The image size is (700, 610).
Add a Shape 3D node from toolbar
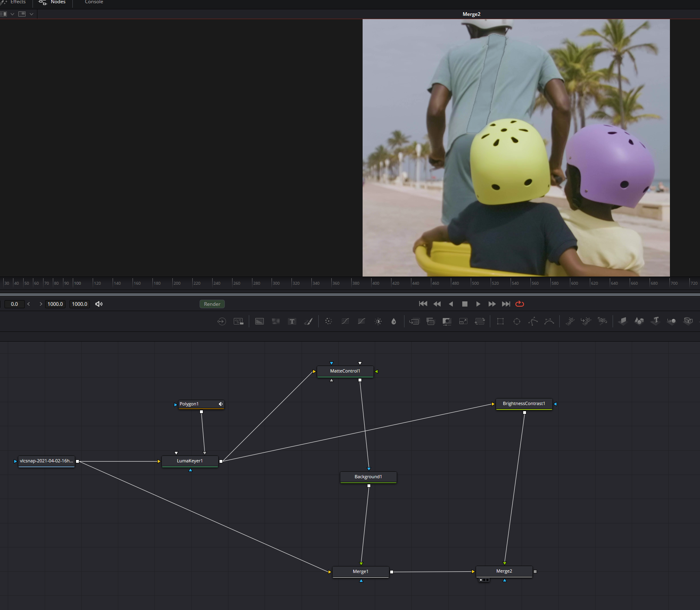pyautogui.click(x=639, y=321)
